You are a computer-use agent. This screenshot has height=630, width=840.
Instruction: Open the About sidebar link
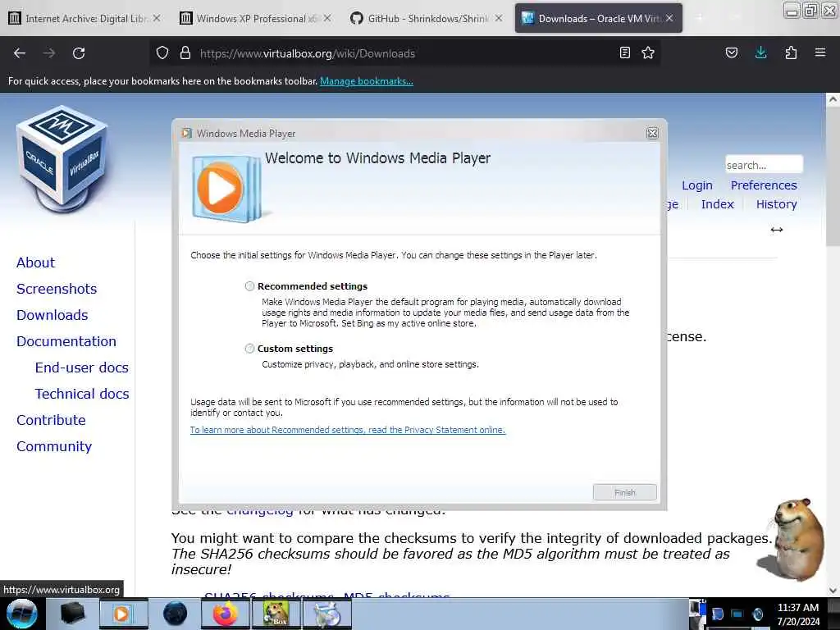click(35, 262)
